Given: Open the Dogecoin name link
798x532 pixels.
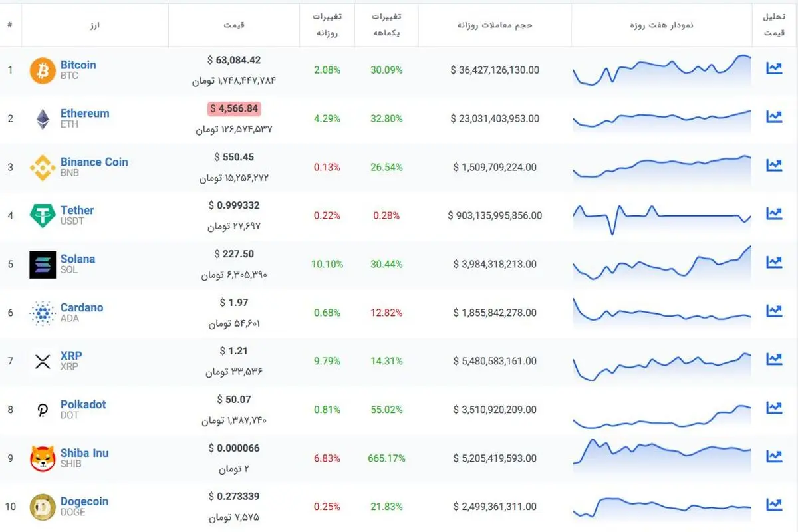Looking at the screenshot, I should (84, 502).
